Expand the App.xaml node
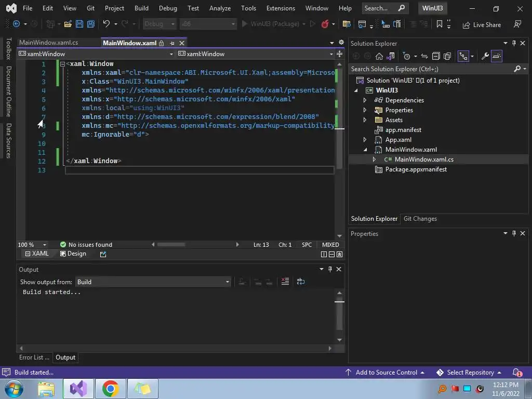532x399 pixels. point(365,139)
